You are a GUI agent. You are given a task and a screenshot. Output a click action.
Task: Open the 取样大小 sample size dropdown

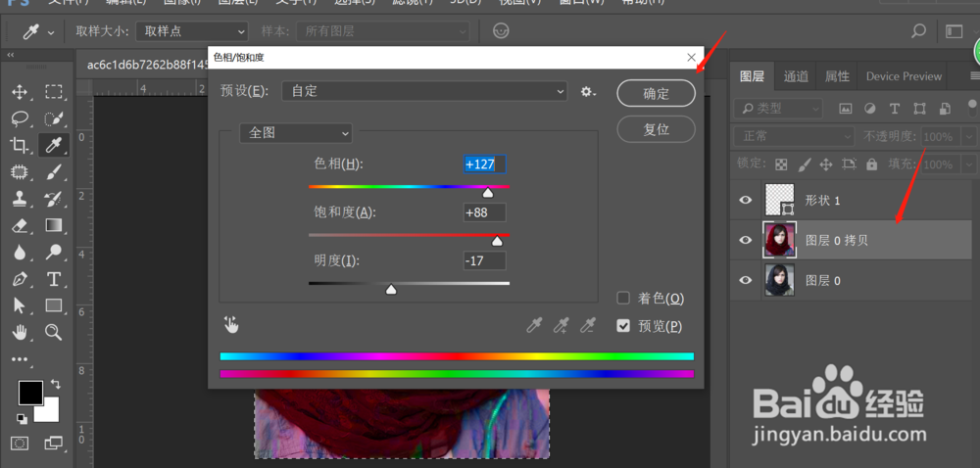[192, 31]
